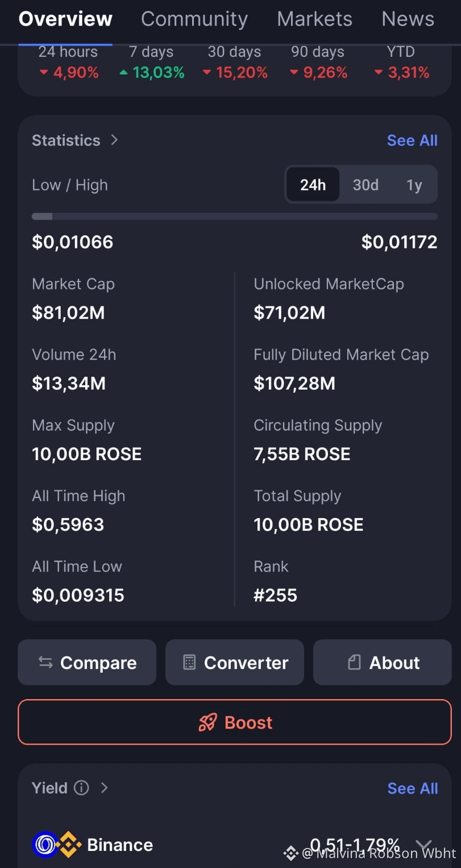Click the Low / High price range bar
The image size is (461, 868).
235,216
